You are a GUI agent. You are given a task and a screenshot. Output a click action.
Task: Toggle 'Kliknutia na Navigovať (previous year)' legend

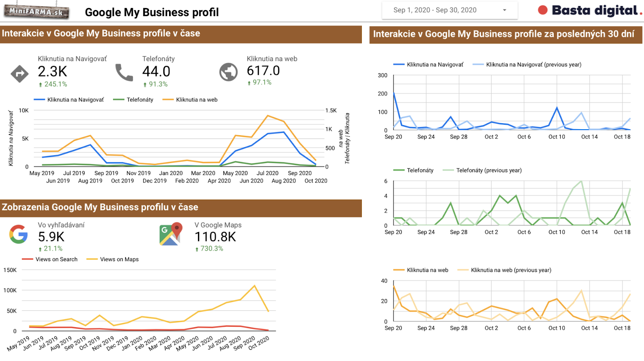(527, 65)
